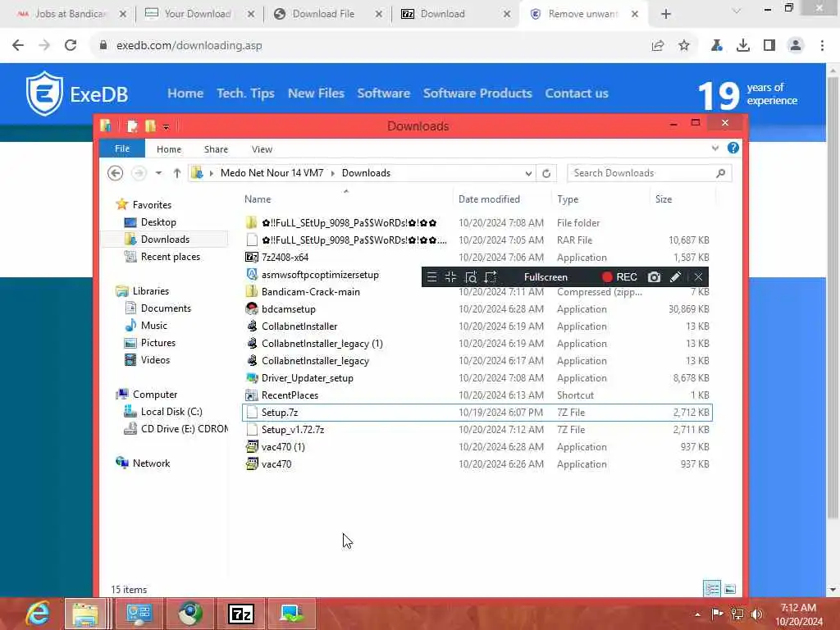Select Driver_Updater_setup file
The image size is (840, 630).
[x=477, y=377]
